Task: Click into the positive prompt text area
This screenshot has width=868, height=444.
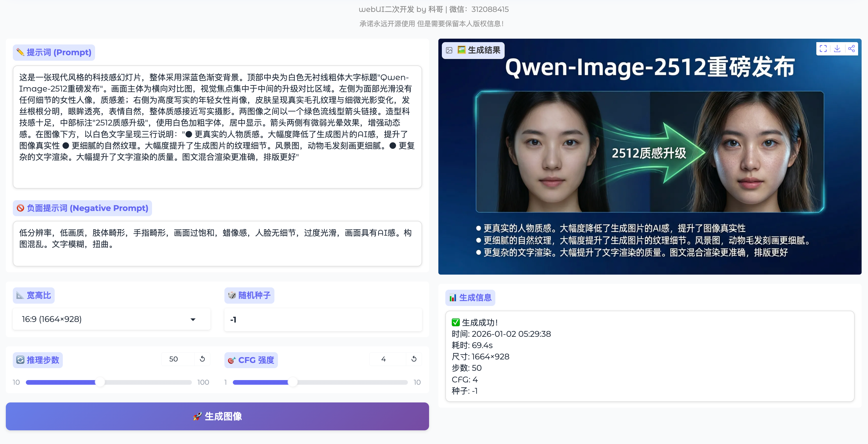Action: [217, 126]
